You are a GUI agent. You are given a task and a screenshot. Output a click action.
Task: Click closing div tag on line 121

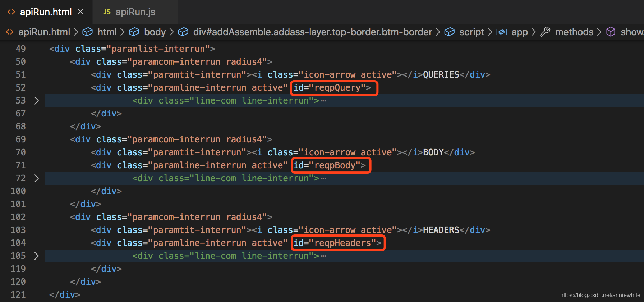click(x=65, y=295)
